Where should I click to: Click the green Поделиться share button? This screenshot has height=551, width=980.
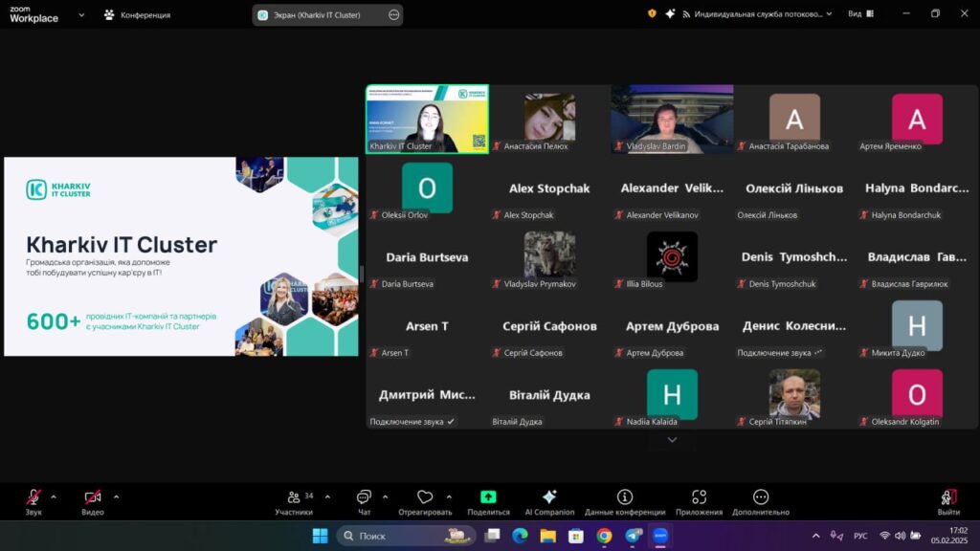coord(488,501)
